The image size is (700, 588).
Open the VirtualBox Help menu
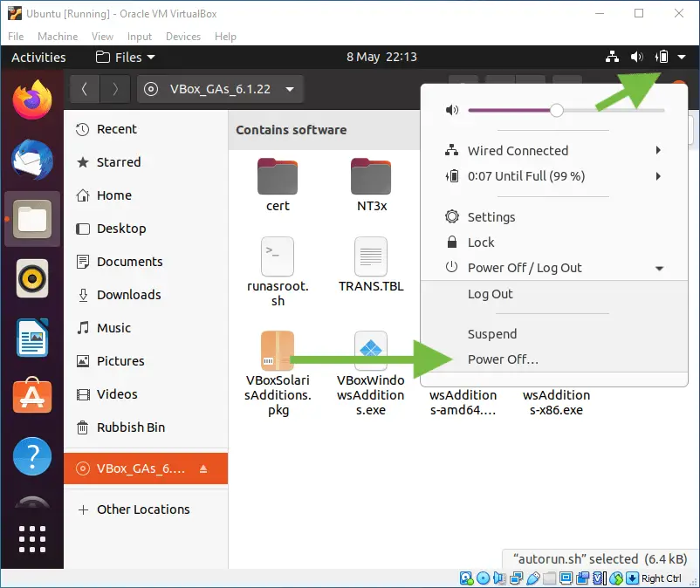coord(225,36)
